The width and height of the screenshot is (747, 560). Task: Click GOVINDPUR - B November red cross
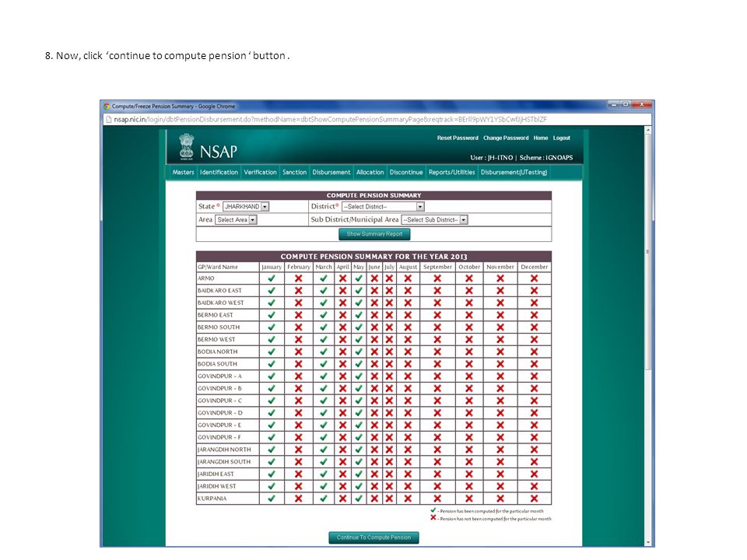coord(500,389)
